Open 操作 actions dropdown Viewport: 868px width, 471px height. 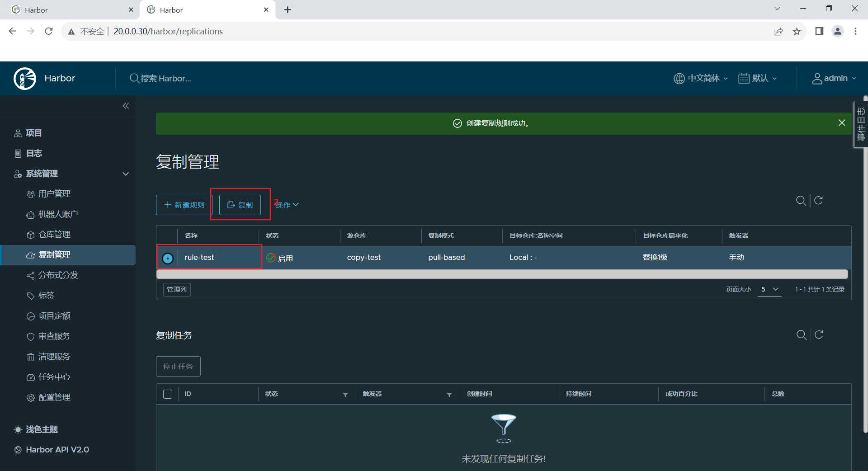287,205
